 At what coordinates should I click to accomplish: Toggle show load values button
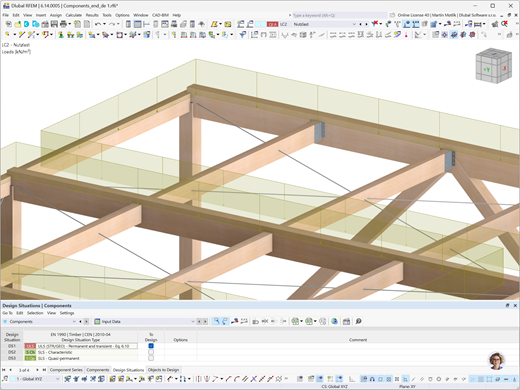tap(415, 24)
